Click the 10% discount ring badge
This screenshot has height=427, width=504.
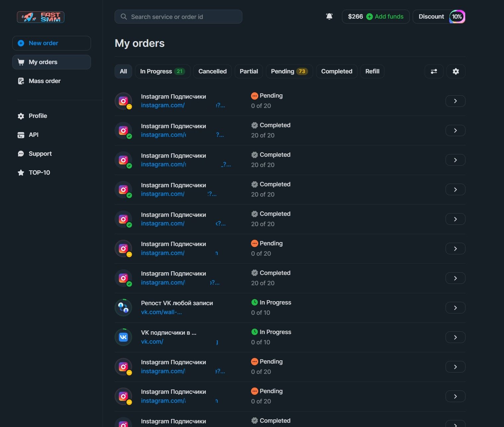pyautogui.click(x=457, y=17)
